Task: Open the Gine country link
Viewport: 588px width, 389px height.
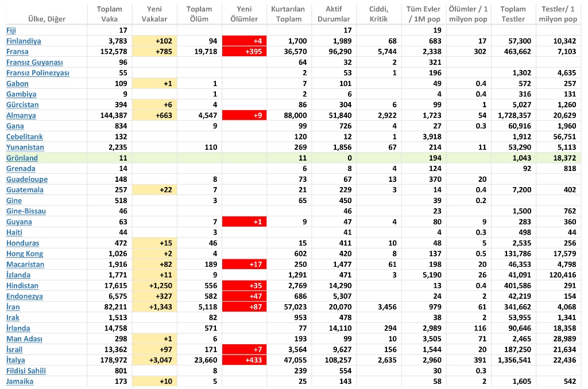Action: point(14,200)
